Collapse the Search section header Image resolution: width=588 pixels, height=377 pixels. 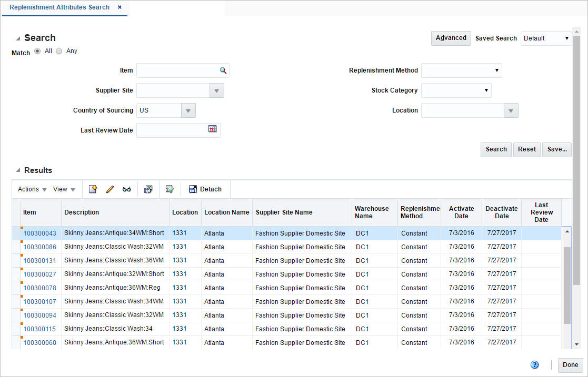(17, 37)
